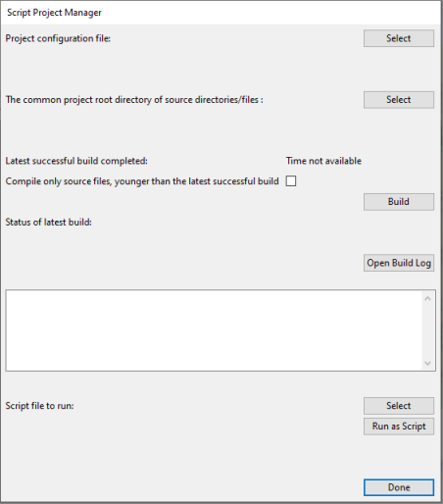
Task: Select the script file to run
Action: [x=399, y=406]
